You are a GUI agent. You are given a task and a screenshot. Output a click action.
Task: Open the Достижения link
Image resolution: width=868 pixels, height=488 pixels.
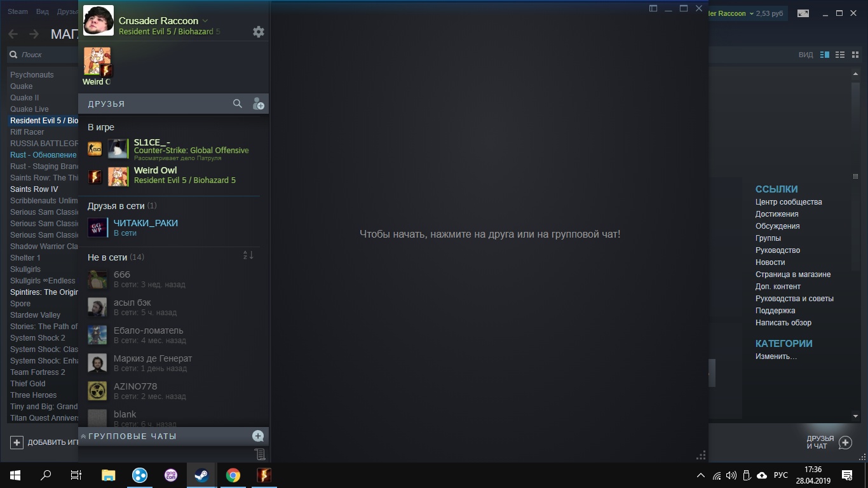pyautogui.click(x=776, y=214)
